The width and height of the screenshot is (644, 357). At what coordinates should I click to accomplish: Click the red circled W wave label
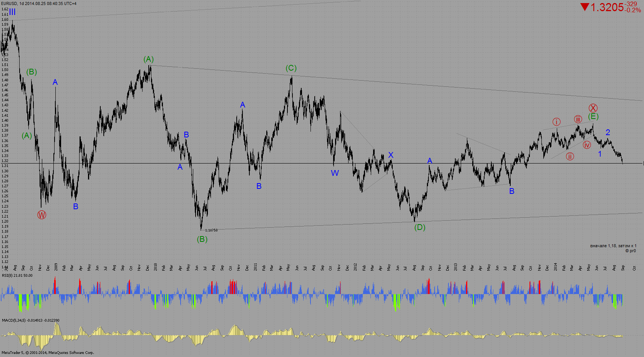(41, 215)
